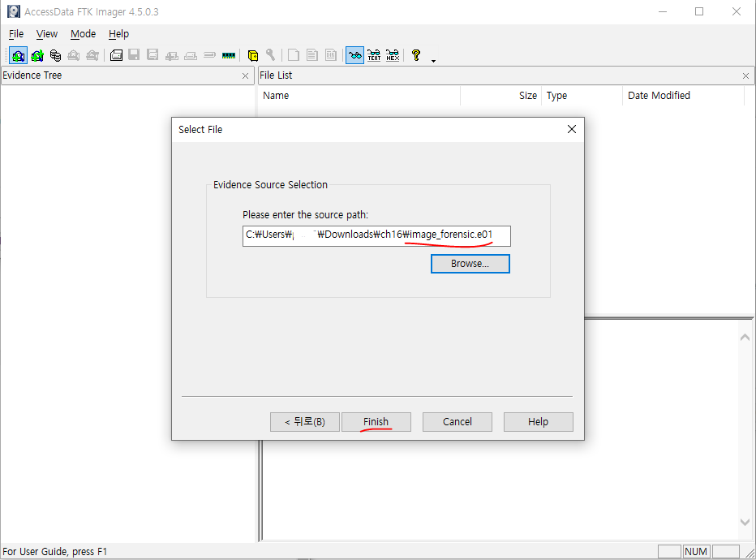Click the source path input field
The height and width of the screenshot is (560, 756).
[x=376, y=236]
